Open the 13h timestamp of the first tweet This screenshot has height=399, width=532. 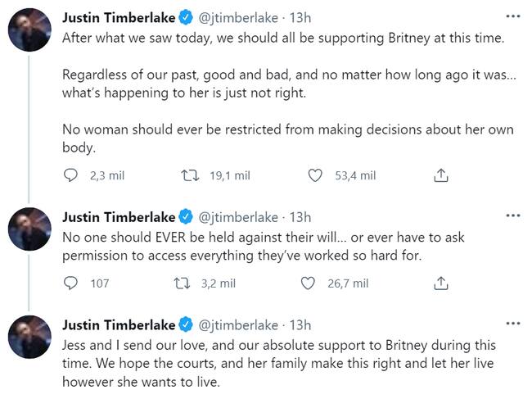[301, 17]
